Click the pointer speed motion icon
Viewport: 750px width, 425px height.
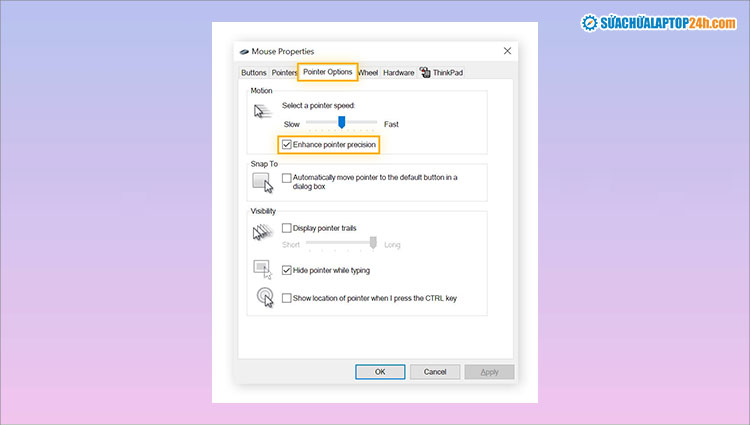click(x=262, y=113)
